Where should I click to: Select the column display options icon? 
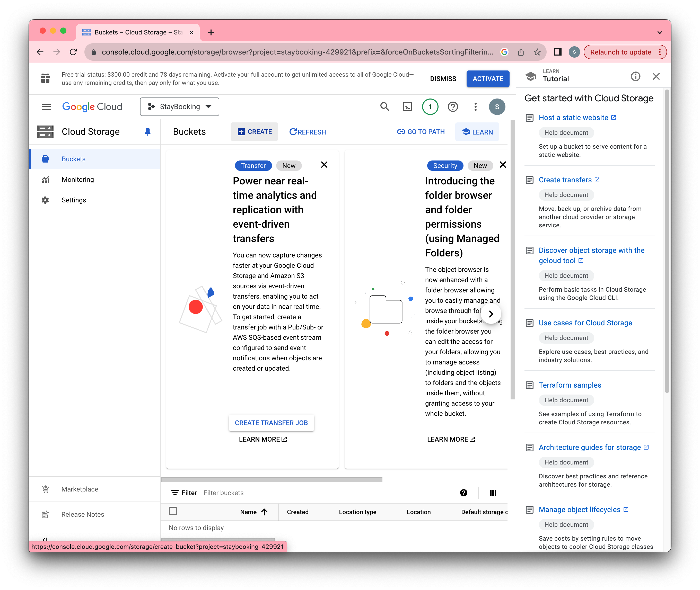pyautogui.click(x=493, y=492)
